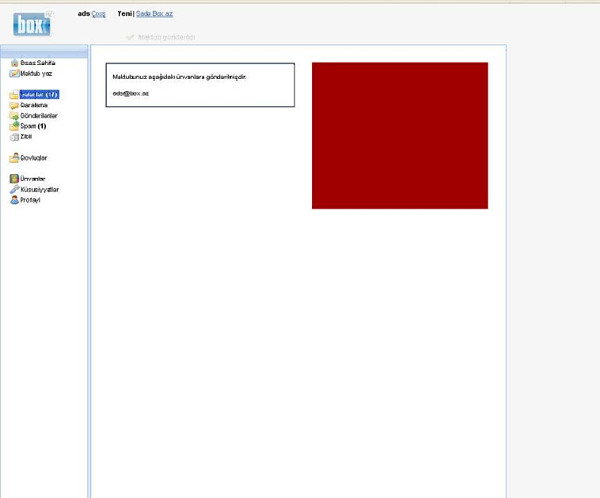This screenshot has height=498, width=600.
Task: Open the Qaralama drafts folder icon
Action: point(14,105)
